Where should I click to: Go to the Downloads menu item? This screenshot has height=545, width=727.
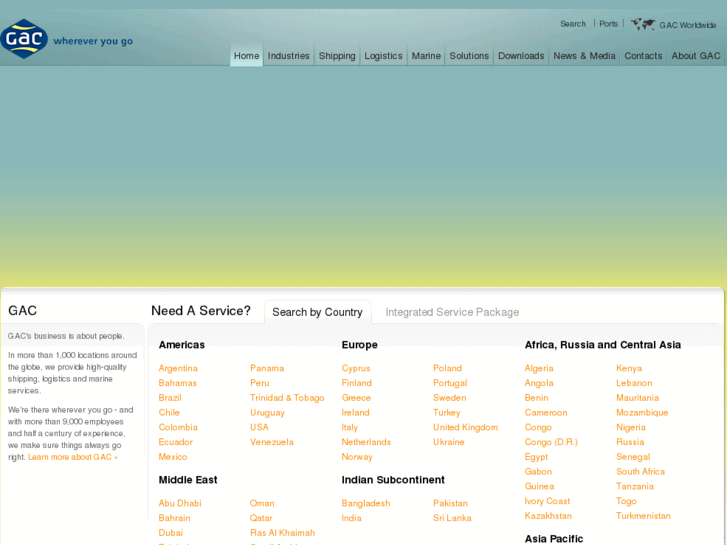(x=521, y=56)
